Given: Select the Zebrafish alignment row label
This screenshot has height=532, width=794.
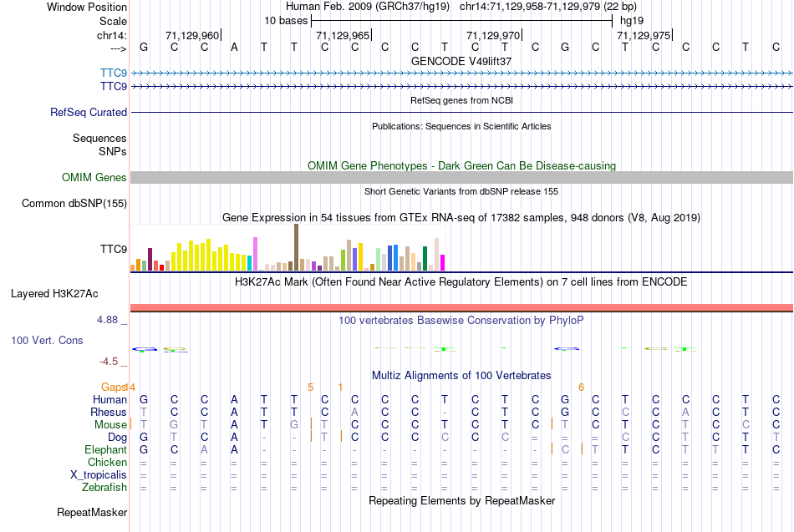Looking at the screenshot, I should (x=104, y=487).
